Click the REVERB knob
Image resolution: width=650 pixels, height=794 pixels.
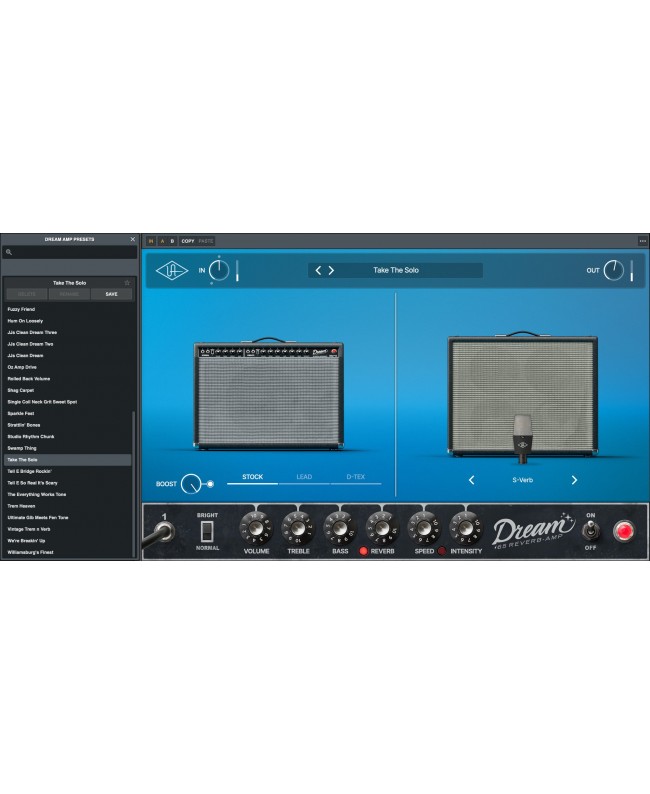[382, 528]
